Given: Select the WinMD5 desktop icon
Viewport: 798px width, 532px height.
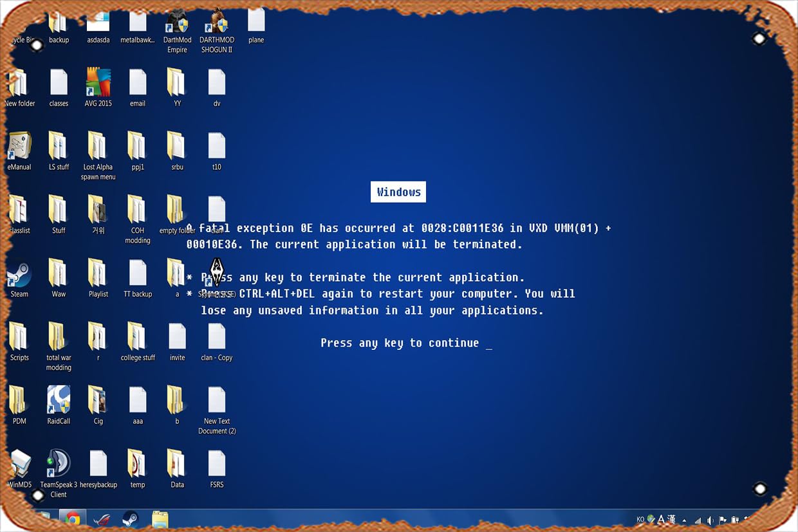Looking at the screenshot, I should click(19, 470).
